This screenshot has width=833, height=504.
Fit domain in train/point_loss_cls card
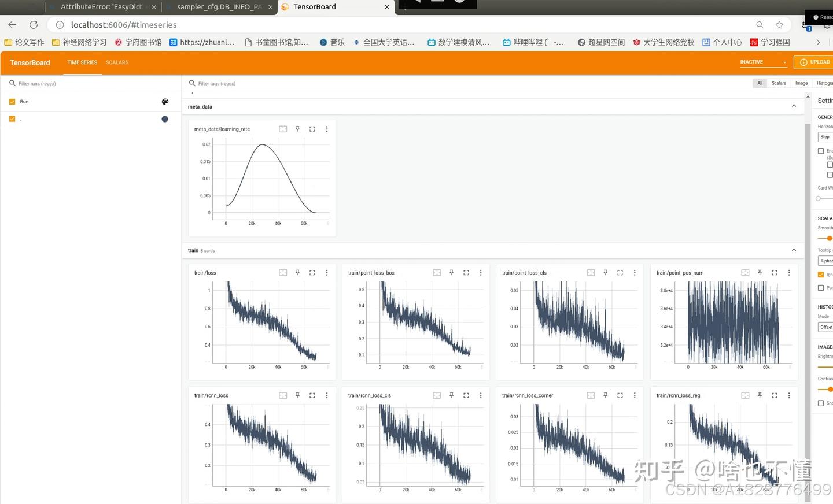point(591,273)
